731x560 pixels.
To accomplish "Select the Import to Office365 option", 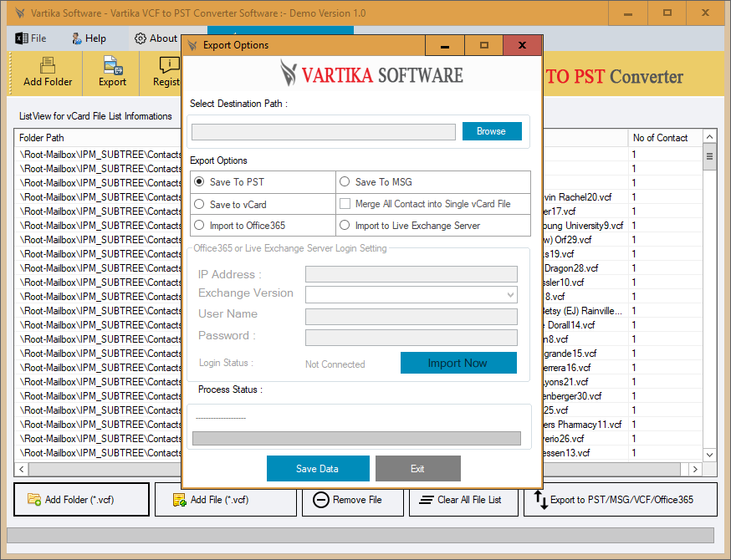I will [199, 225].
